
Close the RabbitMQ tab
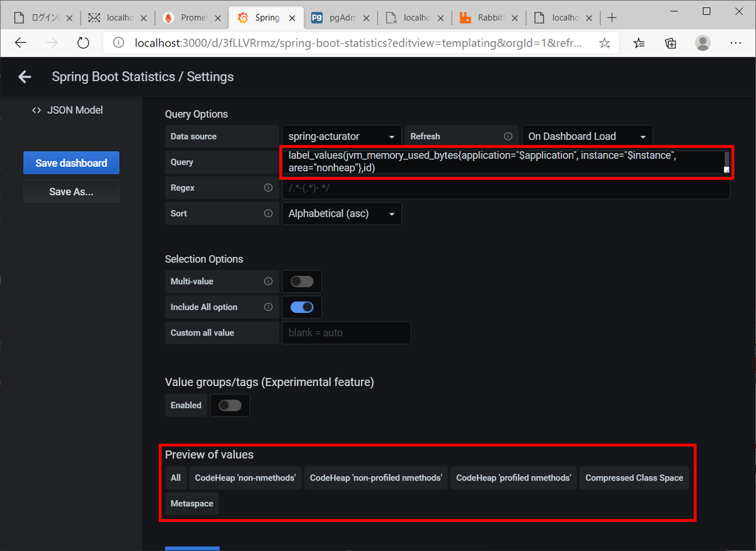pyautogui.click(x=515, y=18)
